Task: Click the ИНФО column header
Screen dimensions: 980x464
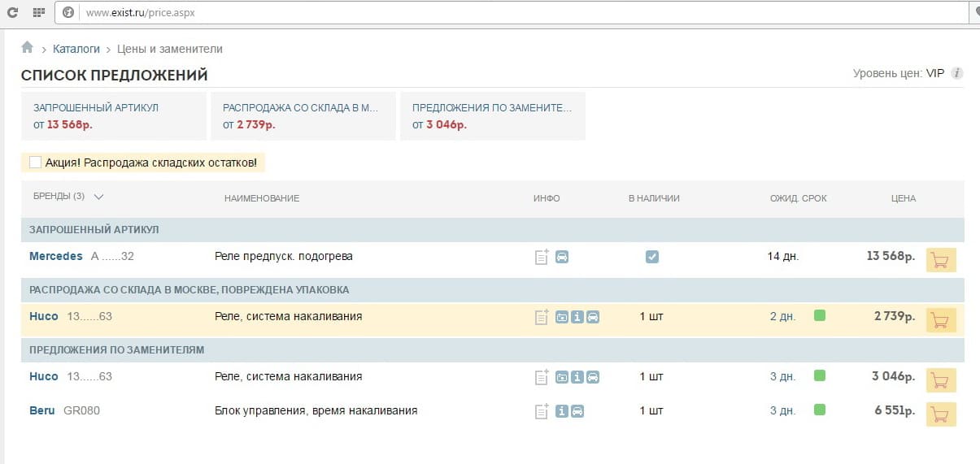Action: coord(547,198)
